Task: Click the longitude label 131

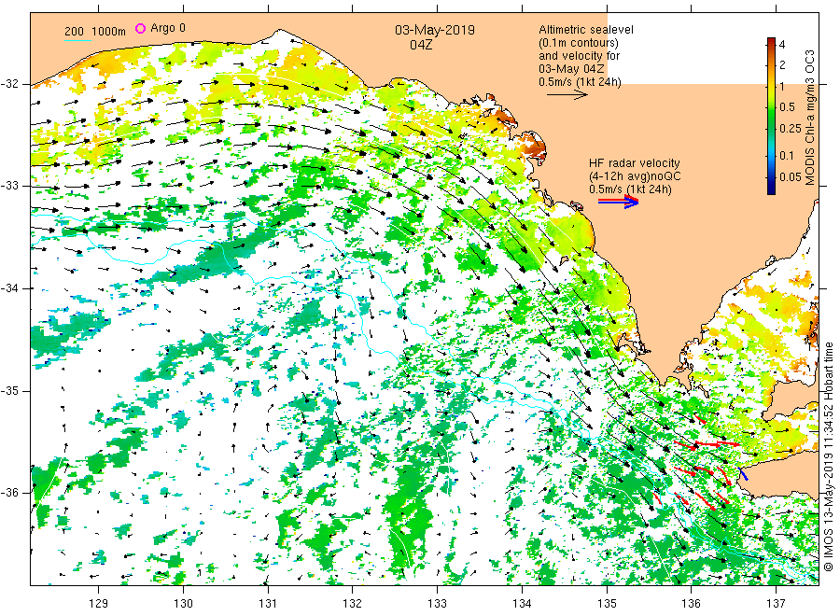Action: tap(268, 604)
